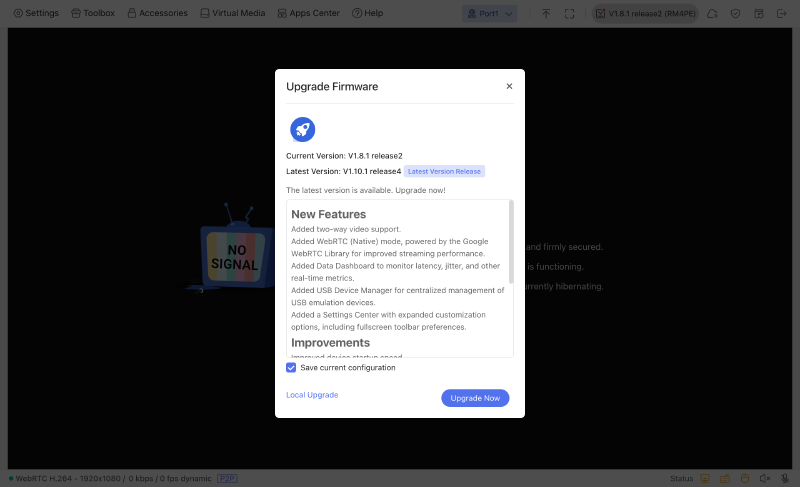Click the NO SIGNAL TV image
The height and width of the screenshot is (487, 800).
pos(235,249)
